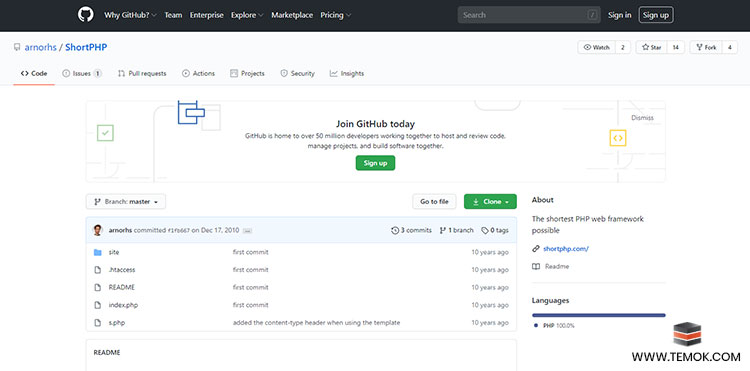
Task: View the 1 branch list
Action: coord(456,230)
